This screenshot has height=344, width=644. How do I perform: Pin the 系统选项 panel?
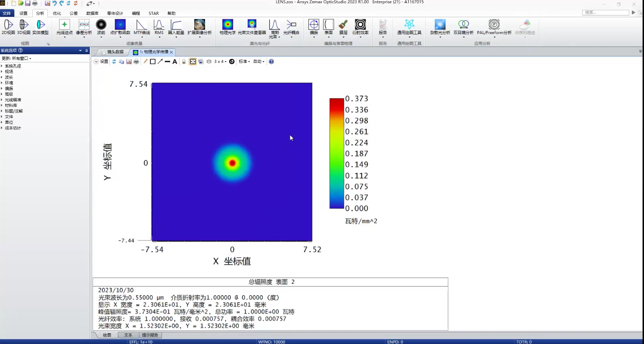(87, 50)
